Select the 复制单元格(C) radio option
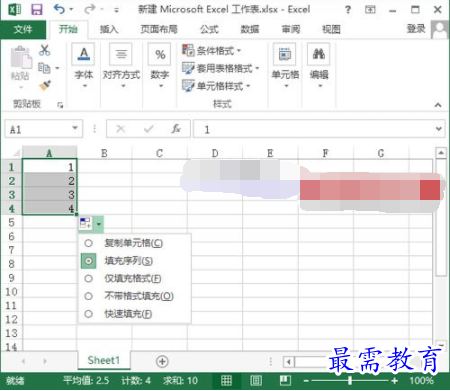Image resolution: width=450 pixels, height=391 pixels. (x=89, y=243)
